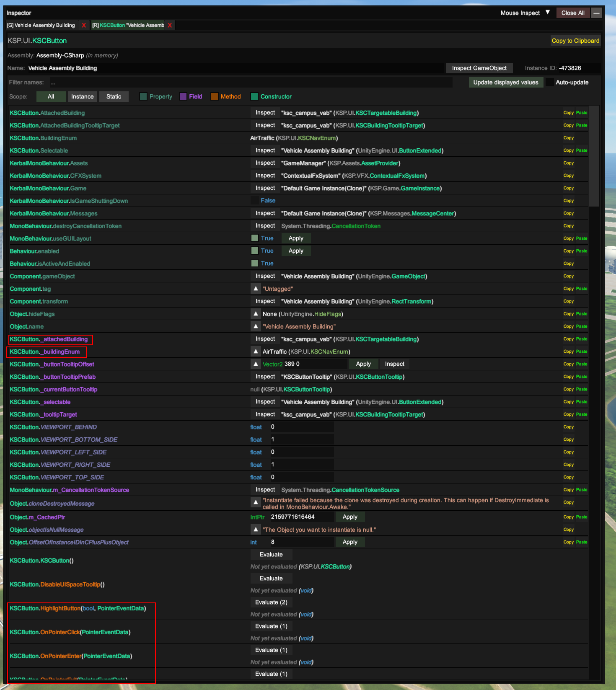This screenshot has width=616, height=690.
Task: Toggle the Property filter checkbox
Action: coord(143,97)
